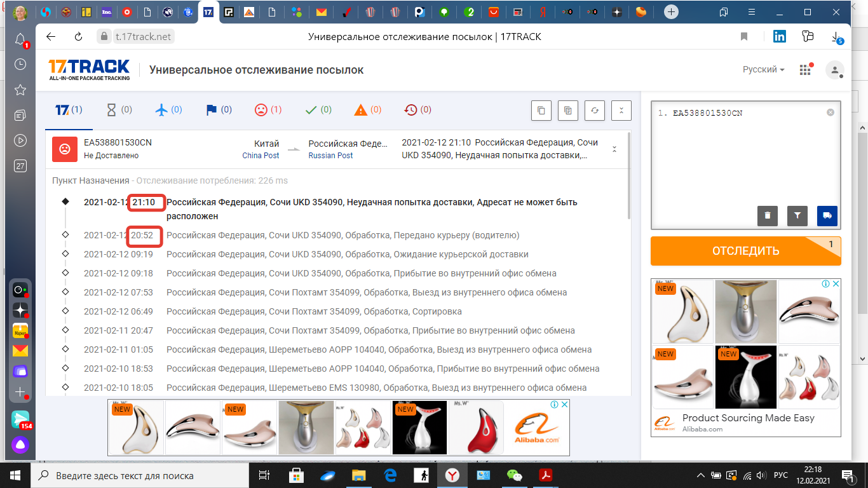This screenshot has height=488, width=868.
Task: Click the red undelivered status icon
Action: coord(65,149)
